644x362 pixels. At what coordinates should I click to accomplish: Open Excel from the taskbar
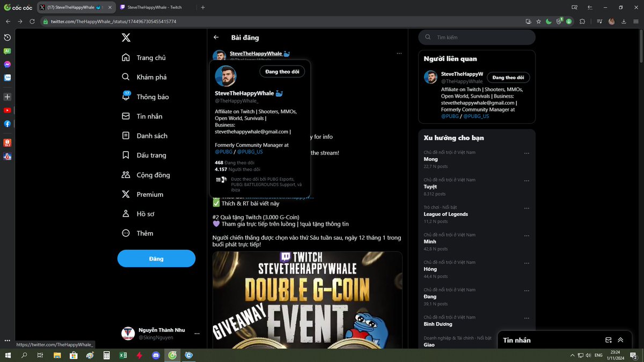123,355
